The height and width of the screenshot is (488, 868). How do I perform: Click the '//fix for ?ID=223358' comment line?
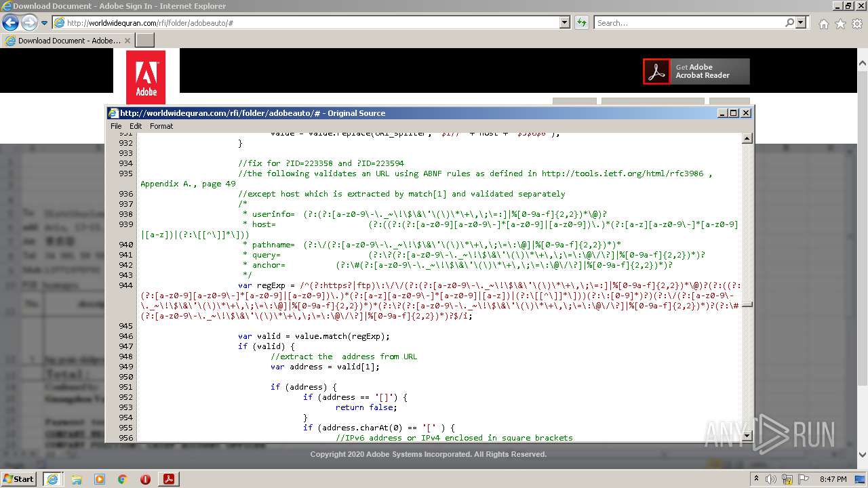pyautogui.click(x=321, y=163)
